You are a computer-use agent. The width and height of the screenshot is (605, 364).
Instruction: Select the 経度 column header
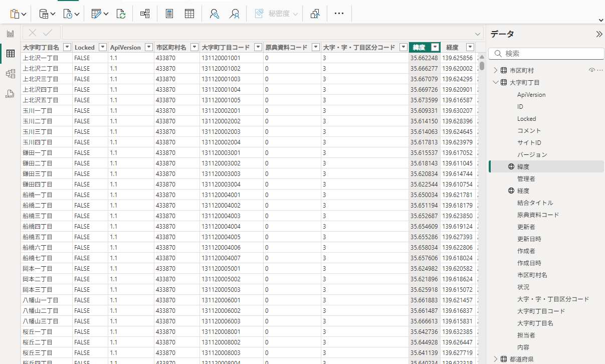pyautogui.click(x=453, y=48)
